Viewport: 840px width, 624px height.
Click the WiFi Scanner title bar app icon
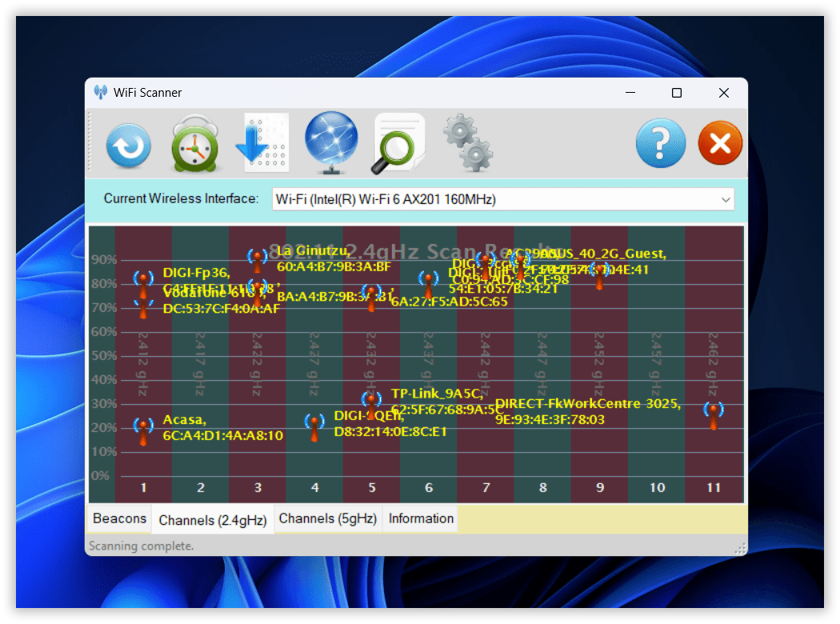coord(100,92)
